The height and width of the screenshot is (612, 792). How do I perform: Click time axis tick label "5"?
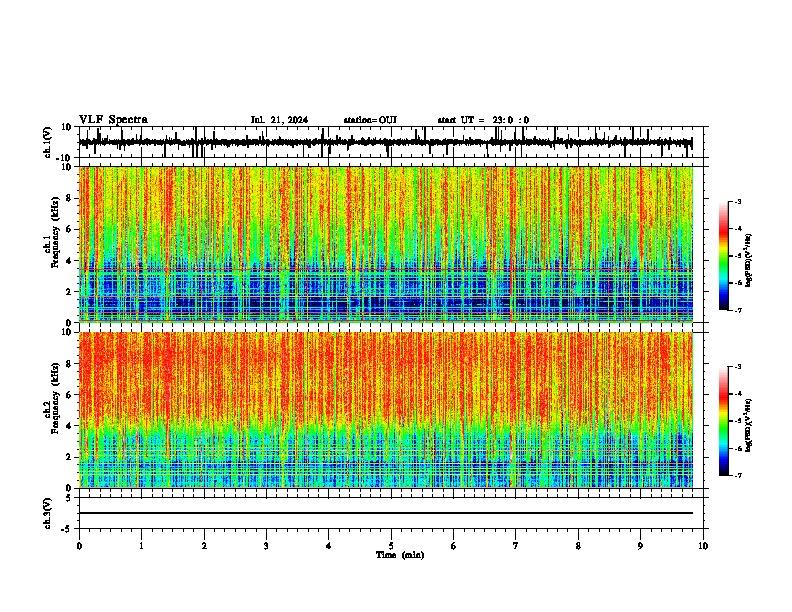(391, 546)
